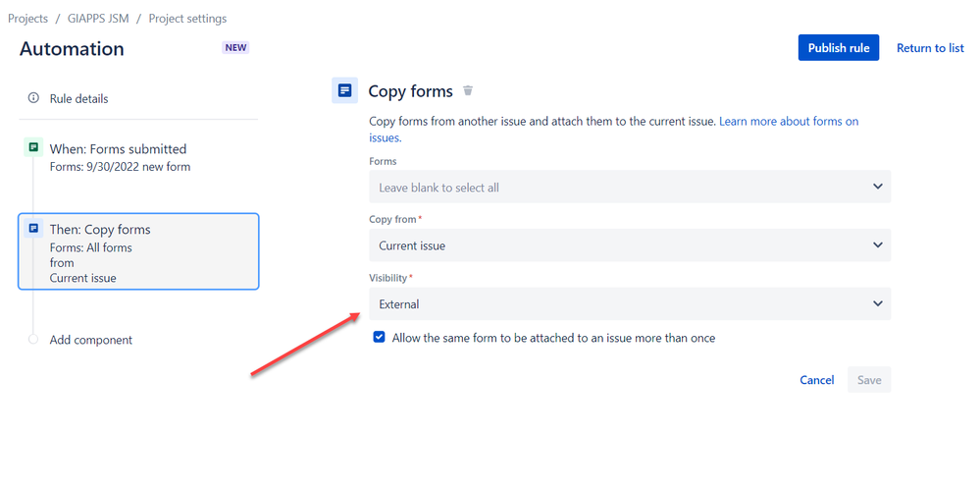This screenshot has height=489, width=980.
Task: Click the Save button
Action: pos(869,380)
